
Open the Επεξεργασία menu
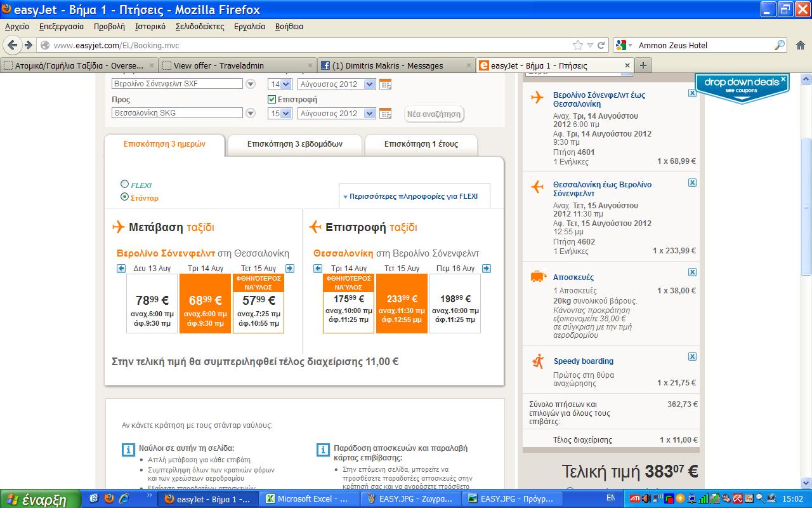pyautogui.click(x=62, y=27)
